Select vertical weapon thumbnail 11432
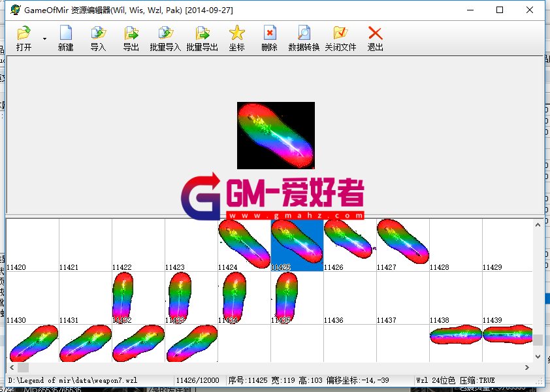Image resolution: width=550 pixels, height=392 pixels. pos(138,298)
